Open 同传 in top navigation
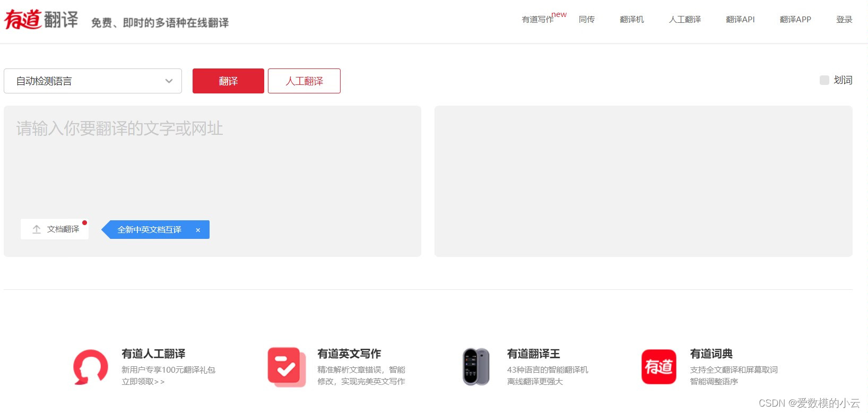This screenshot has width=868, height=413. pos(587,19)
